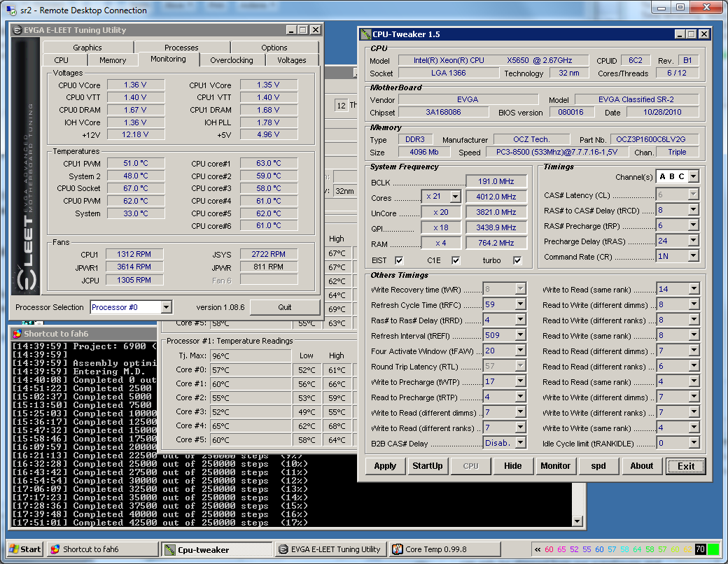Open Idle Cycle limit tRANKIDLE dropdown
The width and height of the screenshot is (728, 564).
[x=694, y=444]
